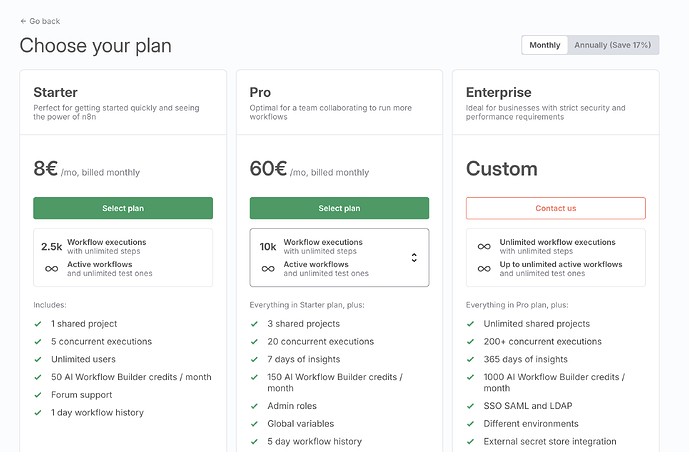Screen dimensions: 689x452
Task: Click checkmark beside SSO SAML and LDAP
Action: tap(471, 406)
